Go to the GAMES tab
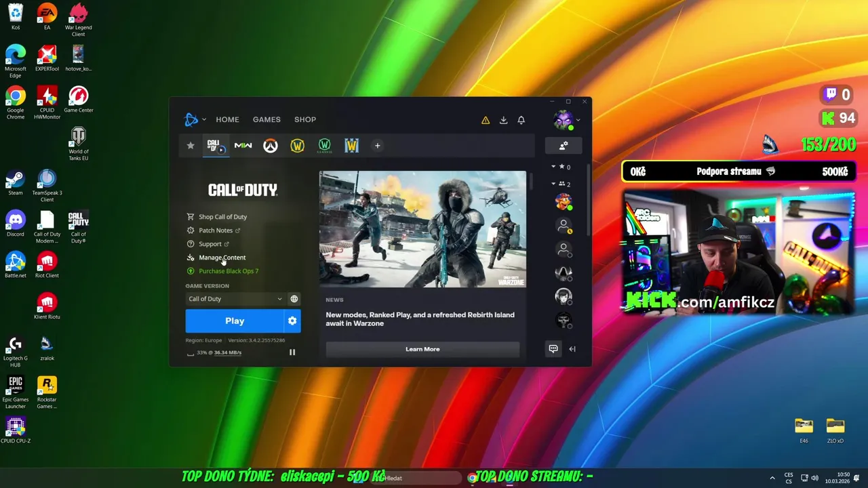Screen dimensions: 868x488 click(267, 120)
